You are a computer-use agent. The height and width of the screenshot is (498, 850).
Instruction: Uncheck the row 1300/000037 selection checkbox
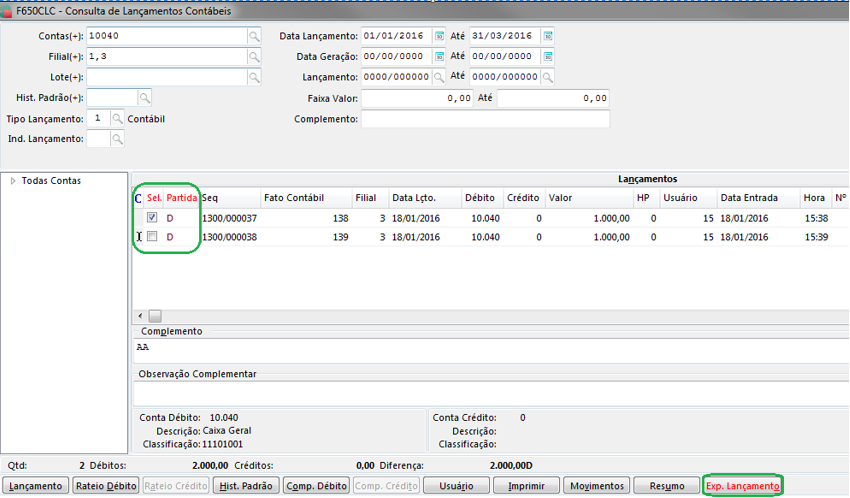(152, 217)
